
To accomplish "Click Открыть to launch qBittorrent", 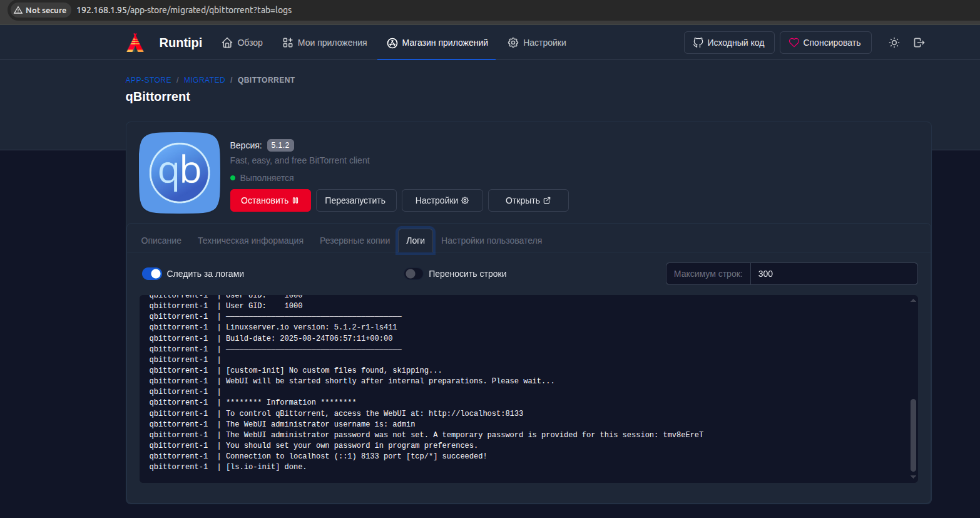I will [x=528, y=200].
